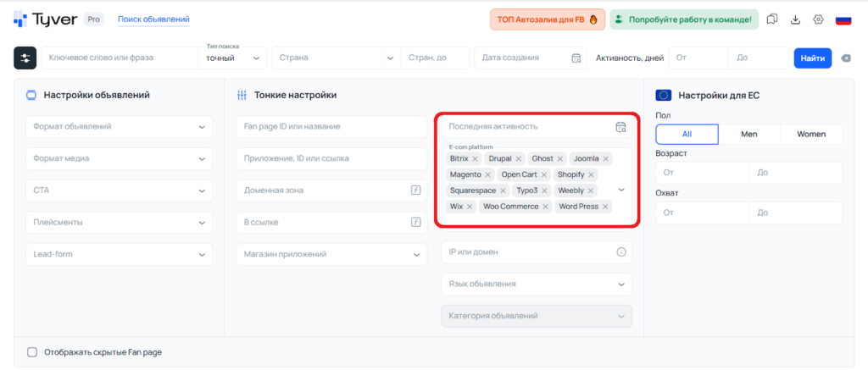Screen dimensions: 868x370
Task: Click the ТОП Автозалив для FB banner
Action: click(547, 19)
